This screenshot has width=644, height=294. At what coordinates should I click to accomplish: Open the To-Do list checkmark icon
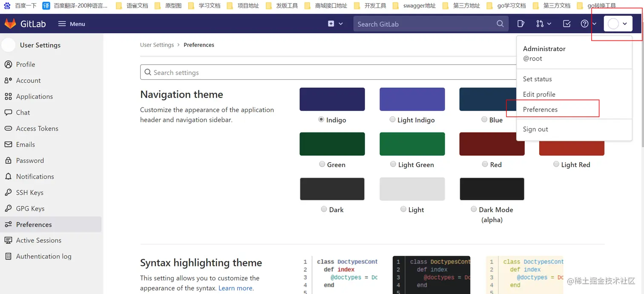566,24
